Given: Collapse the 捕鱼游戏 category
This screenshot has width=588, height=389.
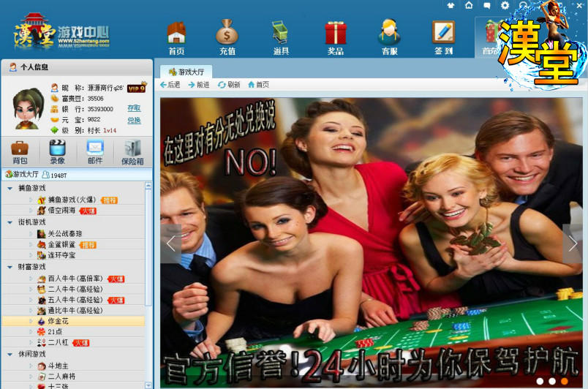Looking at the screenshot, I should pos(10,188).
